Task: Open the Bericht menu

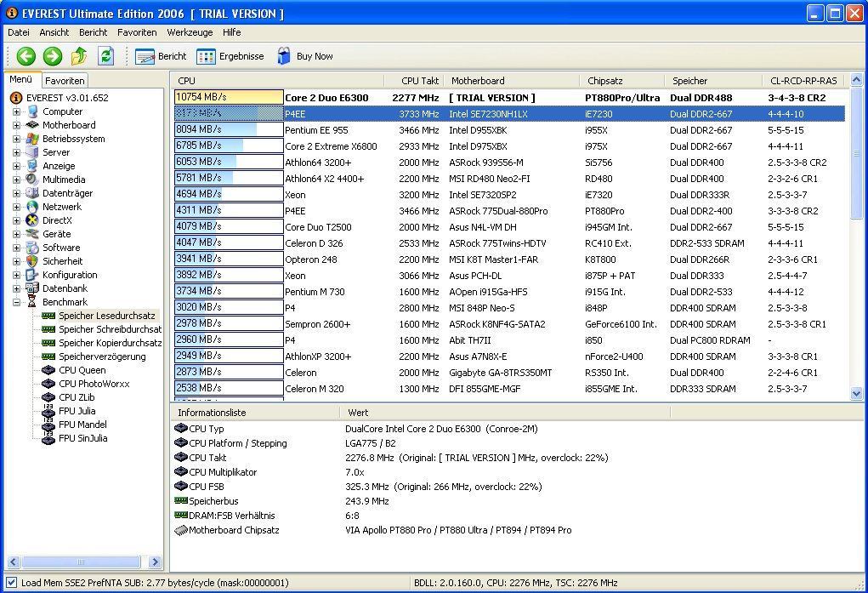Action: pos(93,32)
